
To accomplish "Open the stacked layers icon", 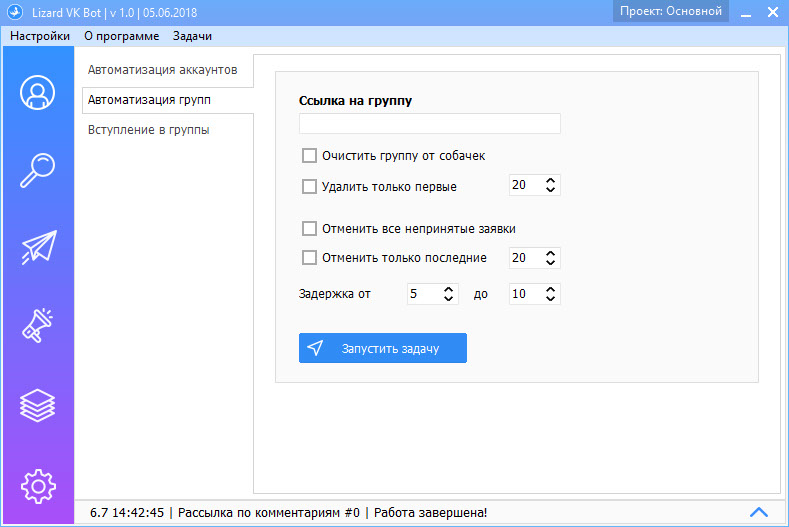I will (37, 404).
